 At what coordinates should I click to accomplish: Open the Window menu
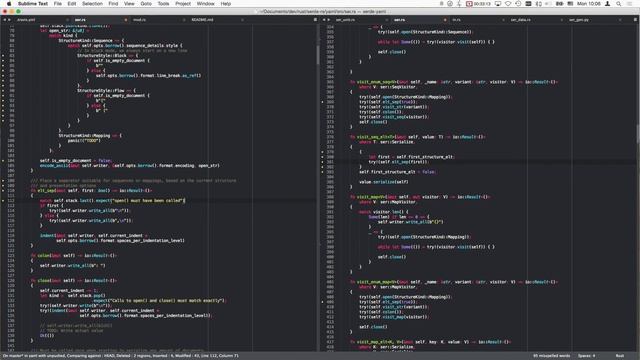pos(205,4)
